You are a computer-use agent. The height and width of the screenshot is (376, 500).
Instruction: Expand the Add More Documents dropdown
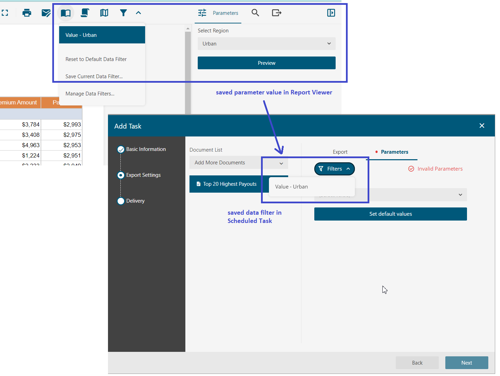[239, 163]
